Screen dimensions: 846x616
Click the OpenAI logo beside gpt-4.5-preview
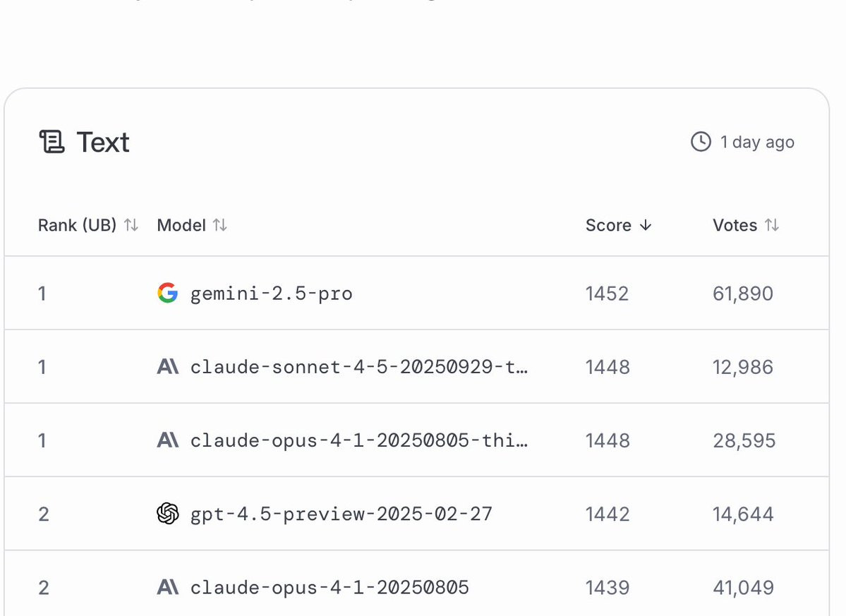click(167, 514)
